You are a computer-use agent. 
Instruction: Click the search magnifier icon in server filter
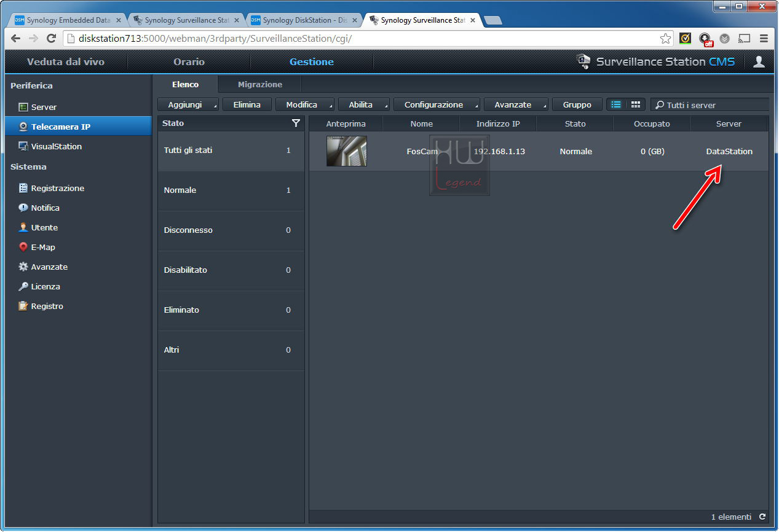[660, 105]
